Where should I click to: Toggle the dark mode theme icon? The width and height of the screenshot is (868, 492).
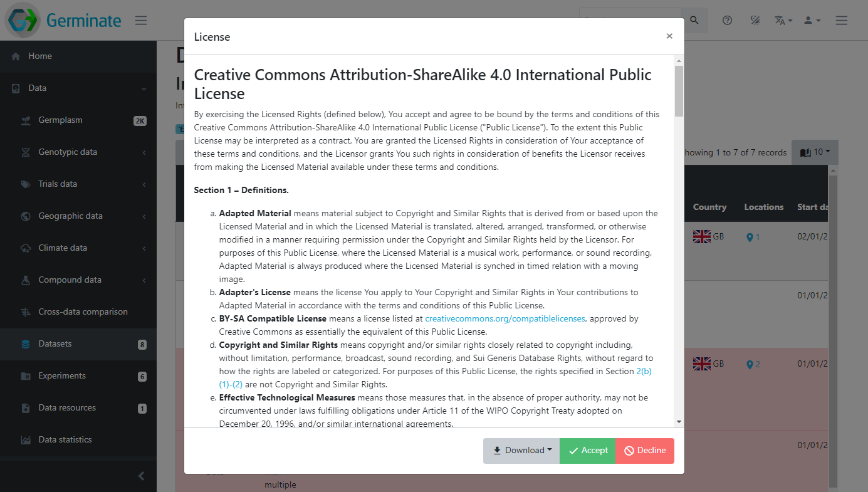(755, 20)
